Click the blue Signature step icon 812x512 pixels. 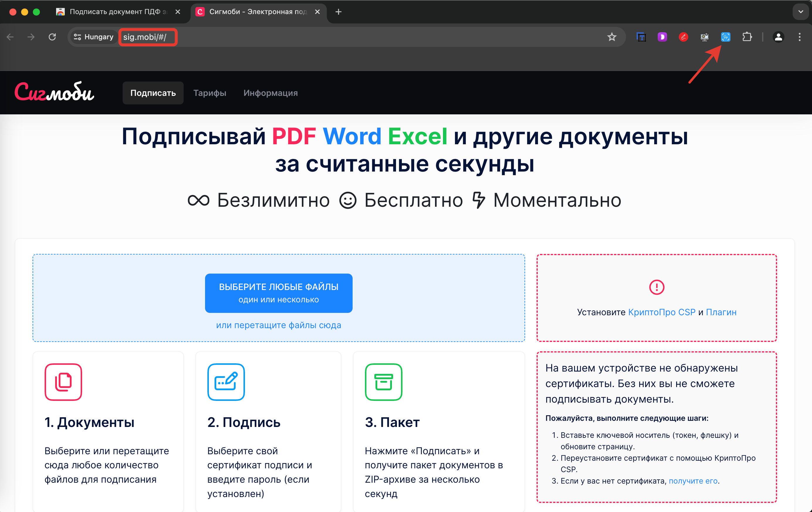click(x=226, y=382)
